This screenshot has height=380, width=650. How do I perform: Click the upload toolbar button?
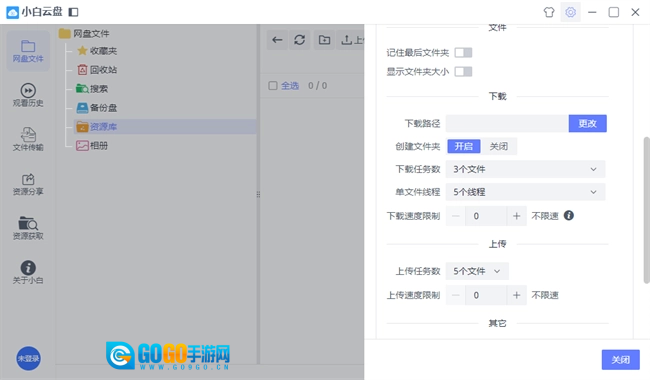350,40
